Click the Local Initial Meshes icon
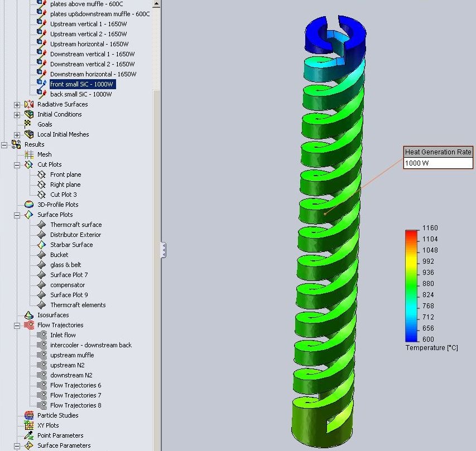This screenshot has width=476, height=451. click(29, 134)
